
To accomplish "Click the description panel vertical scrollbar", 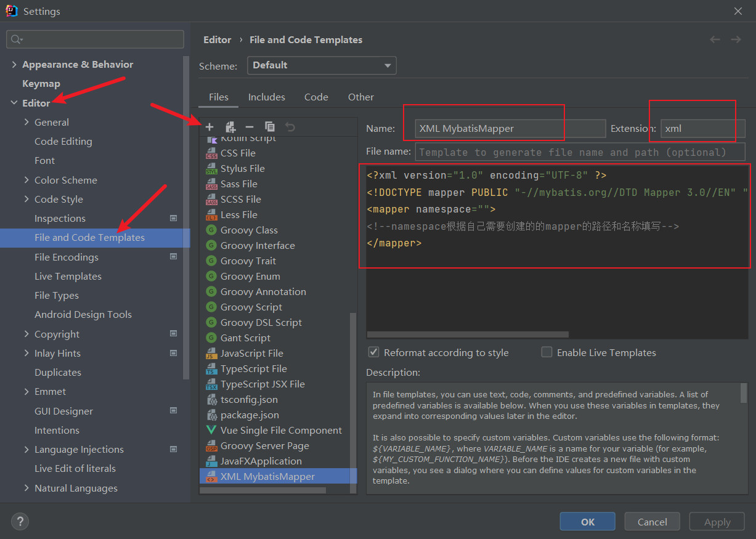I will click(744, 392).
